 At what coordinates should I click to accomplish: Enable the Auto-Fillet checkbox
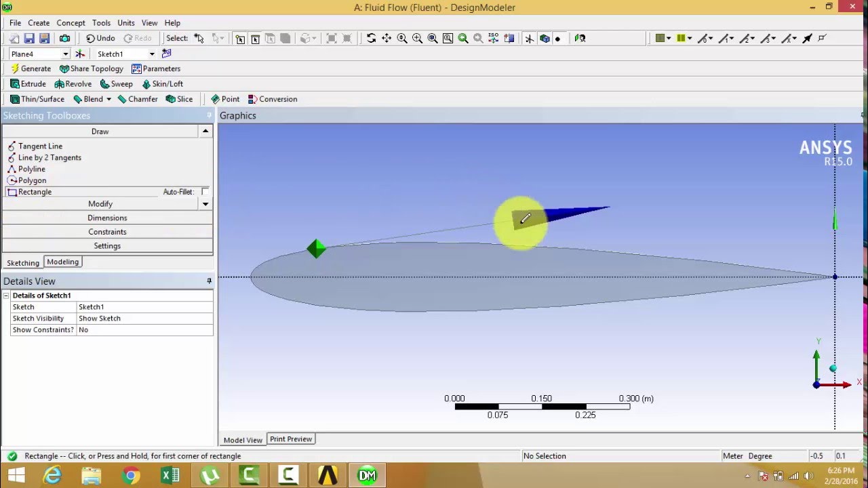(205, 192)
